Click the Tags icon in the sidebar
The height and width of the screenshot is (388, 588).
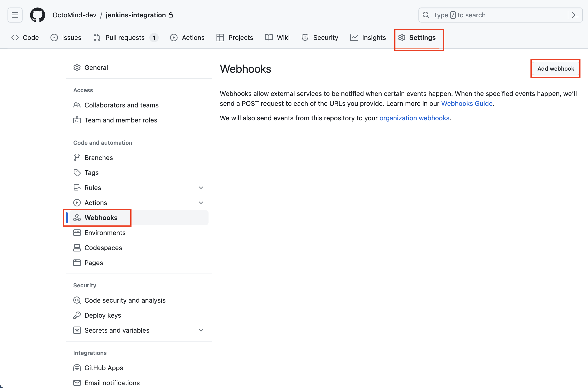[77, 173]
